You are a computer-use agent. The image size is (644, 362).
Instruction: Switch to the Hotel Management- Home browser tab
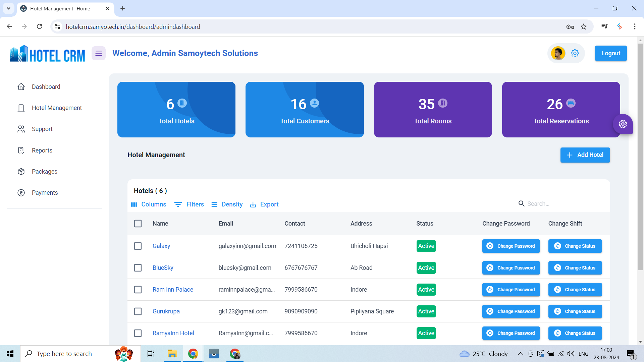click(60, 8)
